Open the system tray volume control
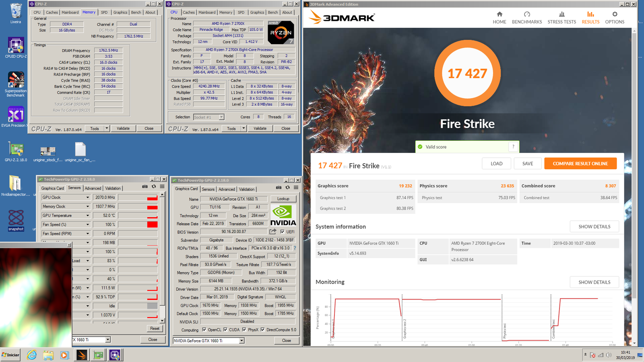644x362 pixels. click(609, 355)
